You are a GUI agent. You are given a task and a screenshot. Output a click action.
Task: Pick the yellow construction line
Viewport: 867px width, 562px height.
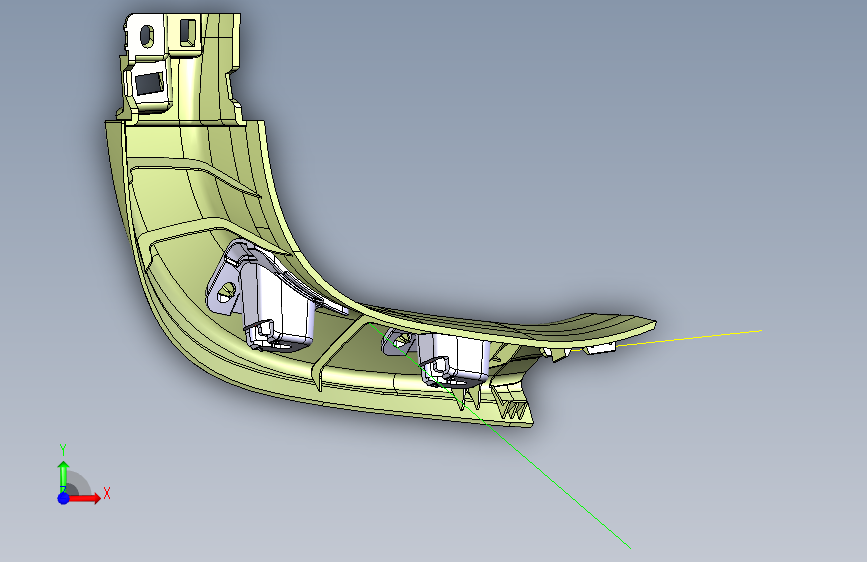[688, 338]
